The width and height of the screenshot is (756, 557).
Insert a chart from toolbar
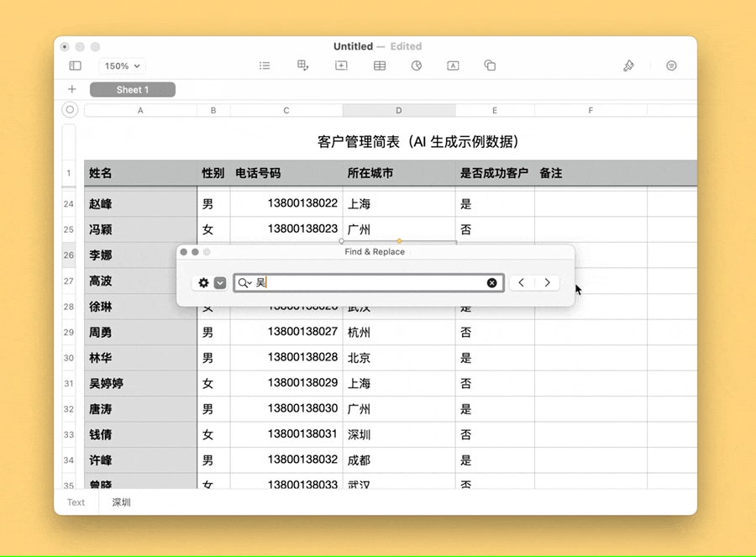pos(417,66)
